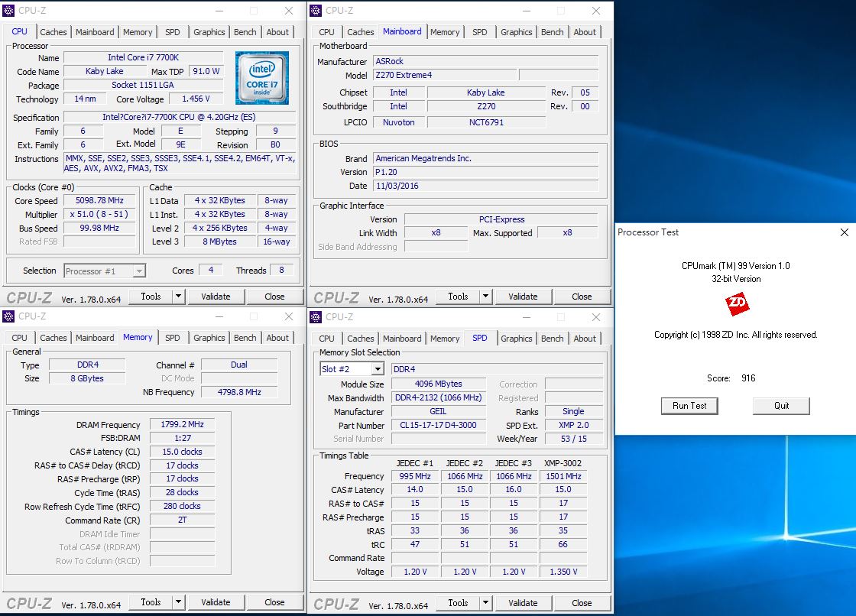
Task: Click Quit in Processor Test
Action: 781,406
